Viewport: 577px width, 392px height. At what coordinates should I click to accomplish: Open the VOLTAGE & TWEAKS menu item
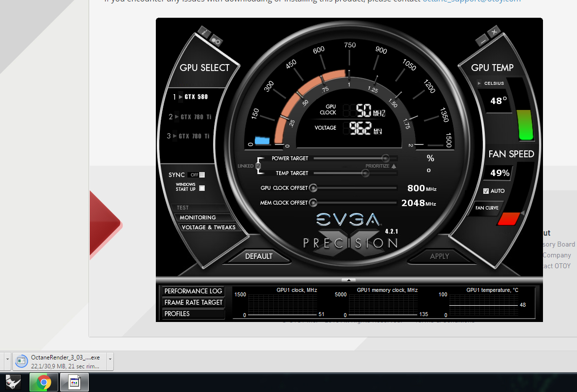point(209,227)
